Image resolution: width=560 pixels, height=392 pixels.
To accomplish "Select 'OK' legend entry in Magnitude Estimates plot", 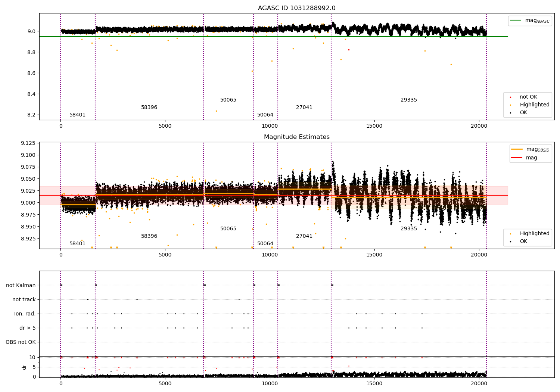I will click(x=523, y=242).
